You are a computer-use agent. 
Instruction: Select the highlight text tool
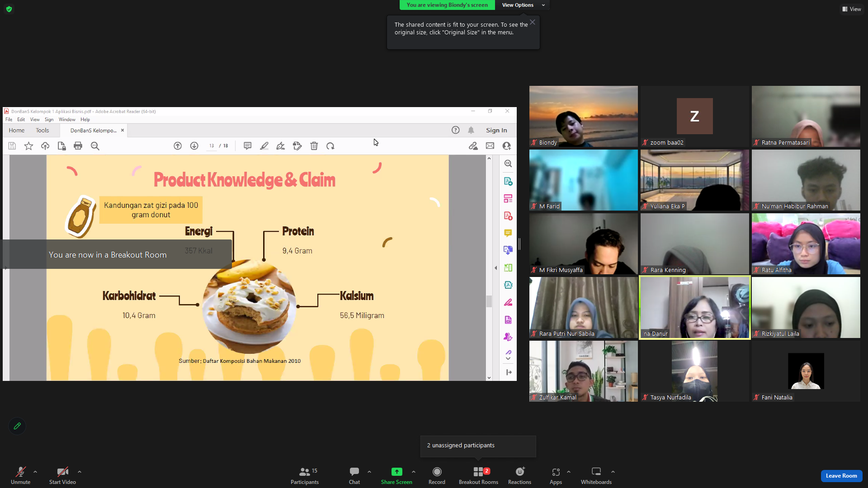pos(264,146)
